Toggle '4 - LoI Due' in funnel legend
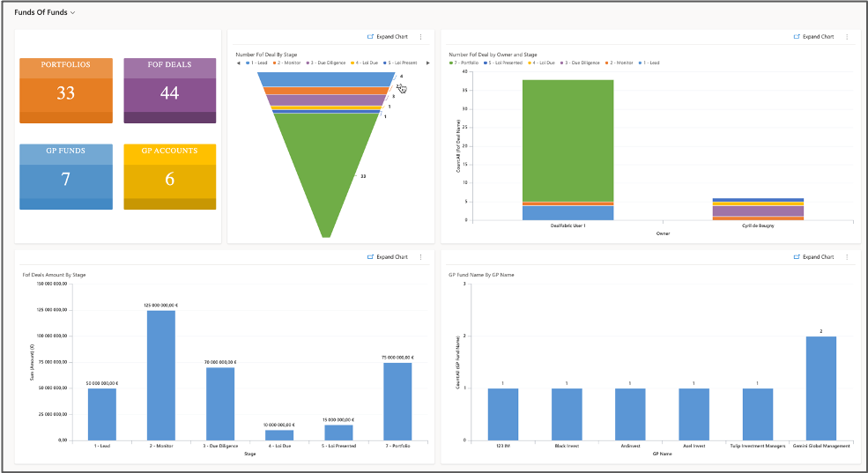Viewport: 868px width, 473px height. tap(364, 63)
